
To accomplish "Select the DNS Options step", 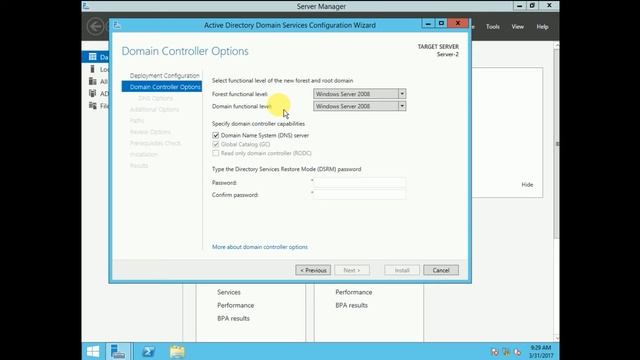I will click(x=156, y=98).
